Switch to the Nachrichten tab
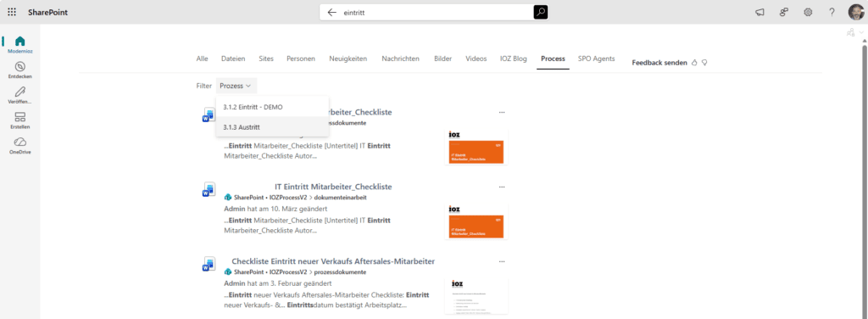This screenshot has height=319, width=868. coord(400,59)
